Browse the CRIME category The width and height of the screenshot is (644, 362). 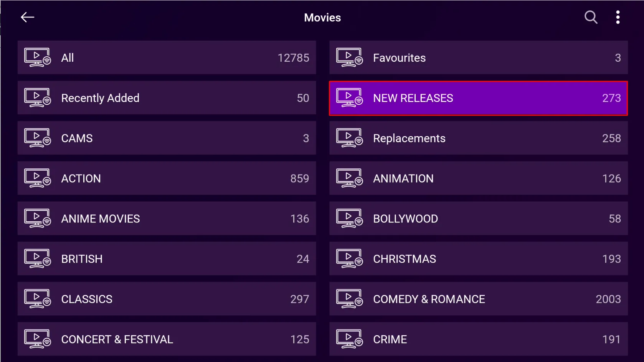[x=479, y=339]
